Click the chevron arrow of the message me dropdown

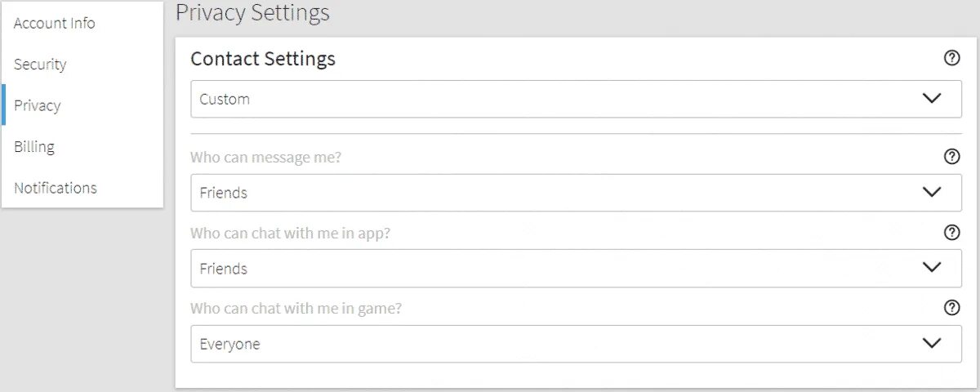pyautogui.click(x=932, y=193)
